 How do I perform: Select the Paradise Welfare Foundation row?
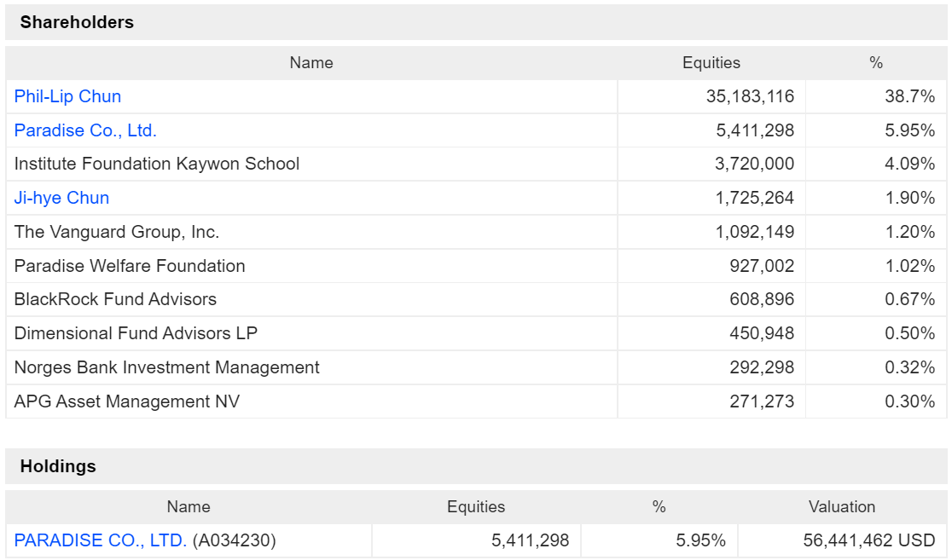point(476,266)
